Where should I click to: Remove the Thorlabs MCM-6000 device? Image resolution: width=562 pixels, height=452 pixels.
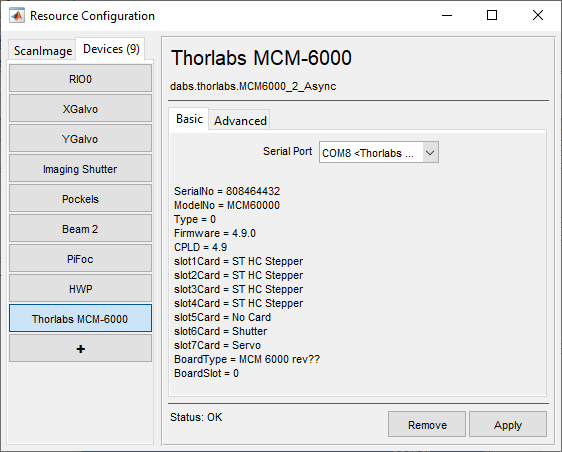(427, 425)
